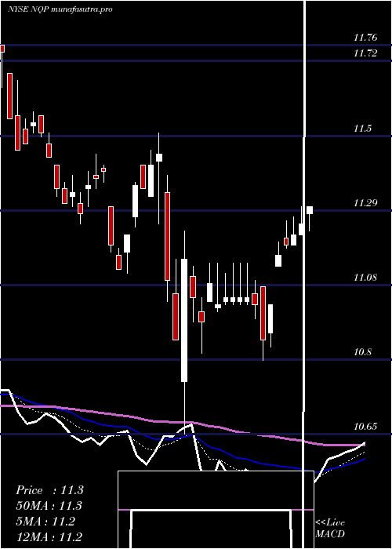Click the 5MA : 11.2 readout
Screen dimensions: 392x549
pyautogui.click(x=45, y=522)
